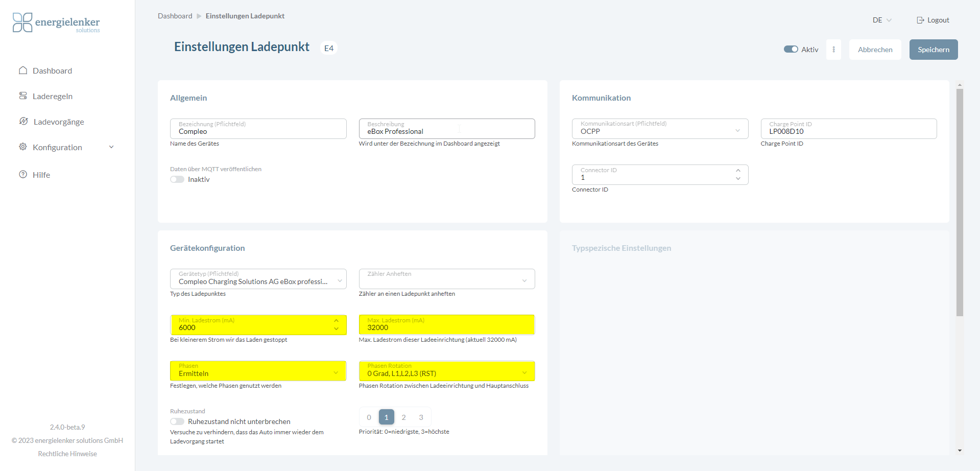980x471 pixels.
Task: Toggle the Aktiv switch off
Action: pyautogui.click(x=791, y=50)
